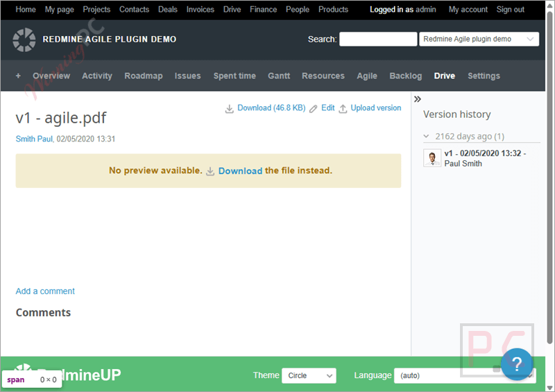Open the blue help question mark button

516,364
